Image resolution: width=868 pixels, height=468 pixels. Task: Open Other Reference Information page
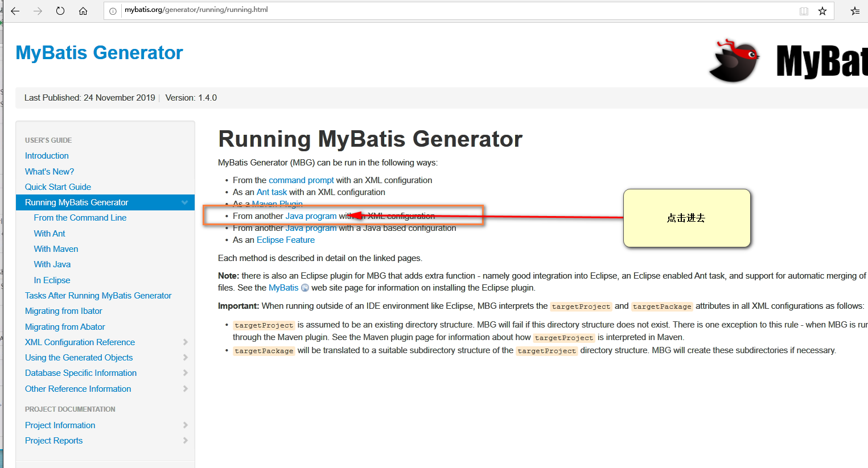pyautogui.click(x=78, y=389)
